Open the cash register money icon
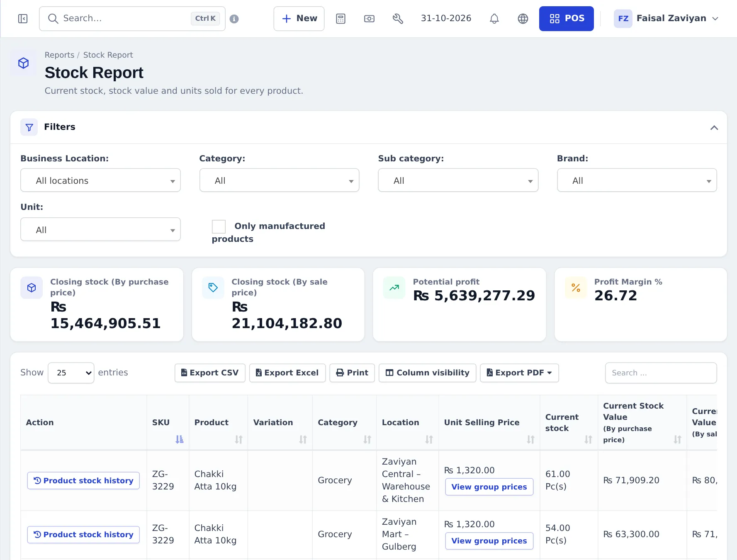The width and height of the screenshot is (737, 560). (x=369, y=19)
